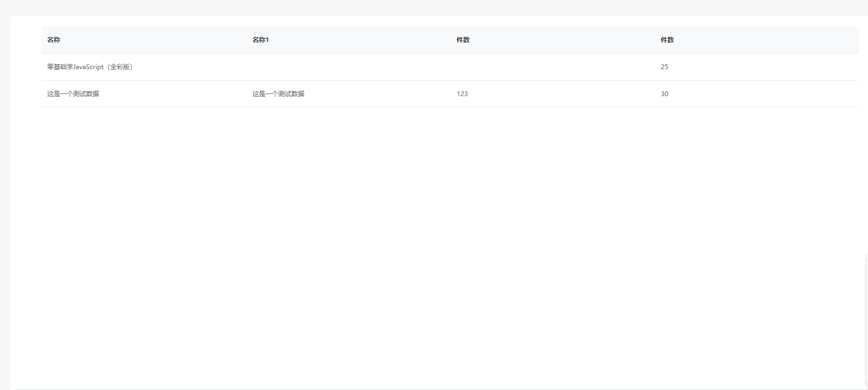868x390 pixels.
Task: Click the value 123 in the table
Action: (x=462, y=94)
